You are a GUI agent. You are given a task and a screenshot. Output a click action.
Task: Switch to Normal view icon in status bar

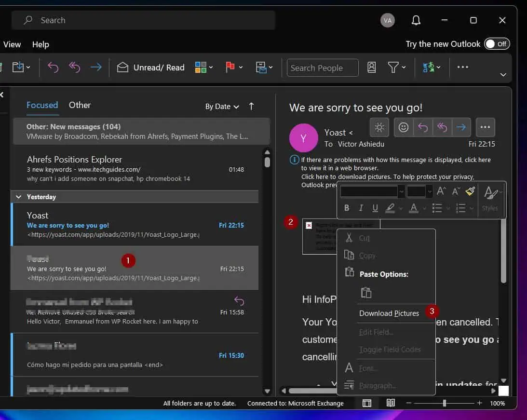[x=366, y=403]
